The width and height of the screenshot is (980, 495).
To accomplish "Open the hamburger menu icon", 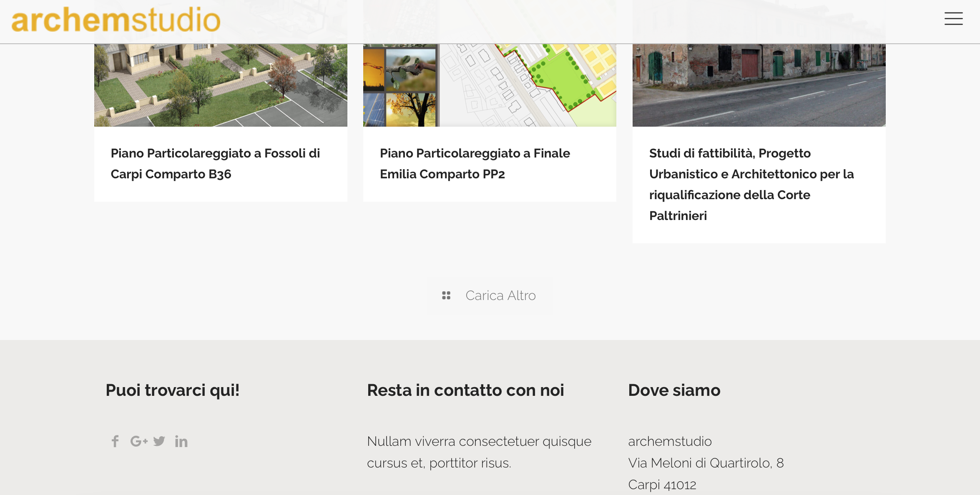I will (x=953, y=19).
